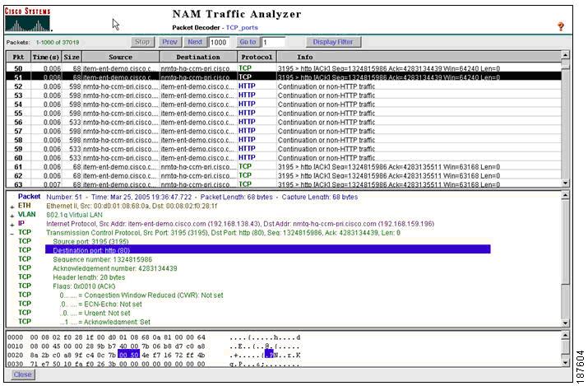Collapse the TCP protocol row
The height and width of the screenshot is (386, 588).
coord(12,234)
